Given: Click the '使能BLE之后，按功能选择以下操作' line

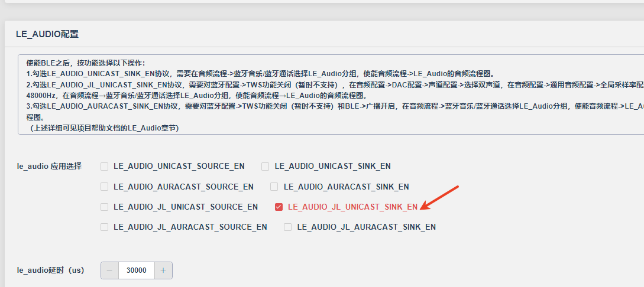Looking at the screenshot, I should 85,63.
